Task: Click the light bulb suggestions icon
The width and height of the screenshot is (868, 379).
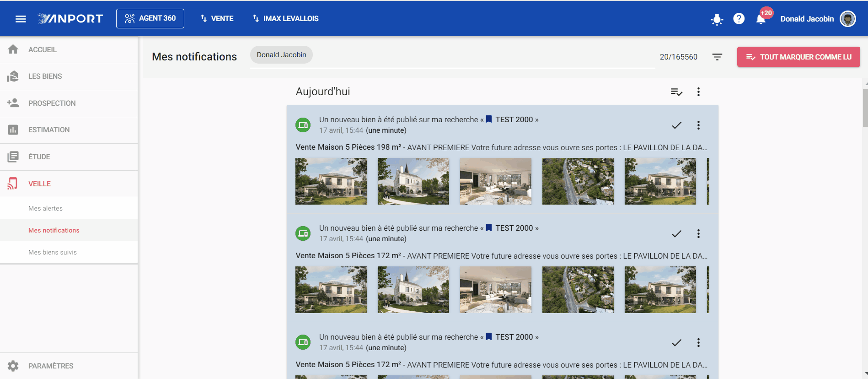Action: point(717,19)
